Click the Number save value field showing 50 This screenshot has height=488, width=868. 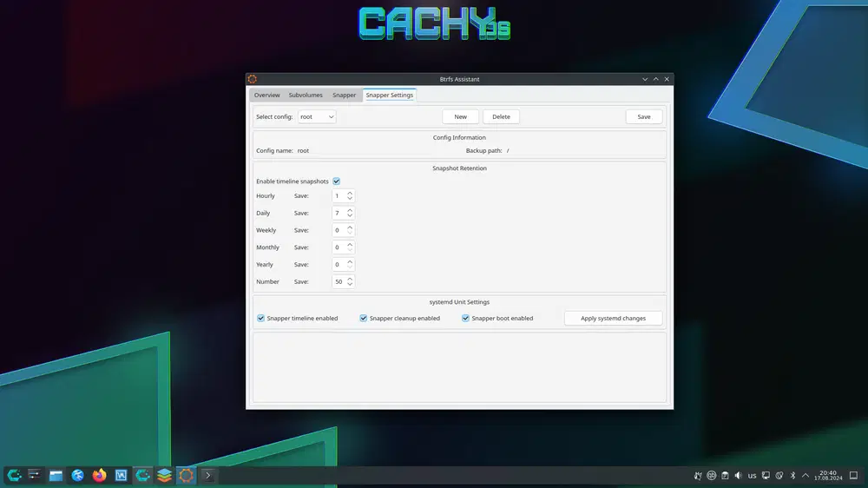(339, 282)
